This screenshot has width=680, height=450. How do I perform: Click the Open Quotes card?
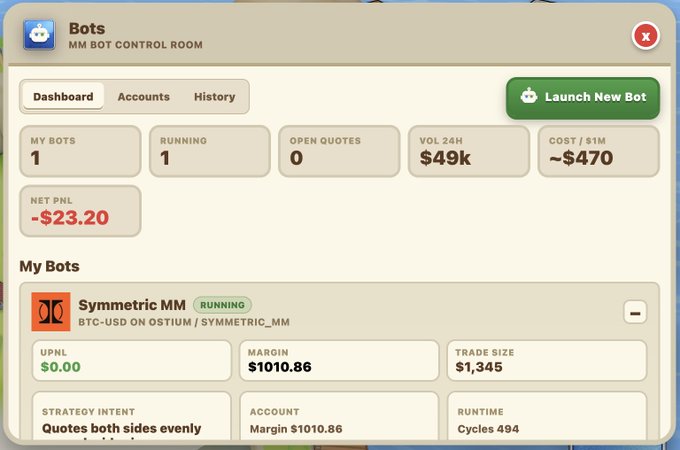pos(339,151)
